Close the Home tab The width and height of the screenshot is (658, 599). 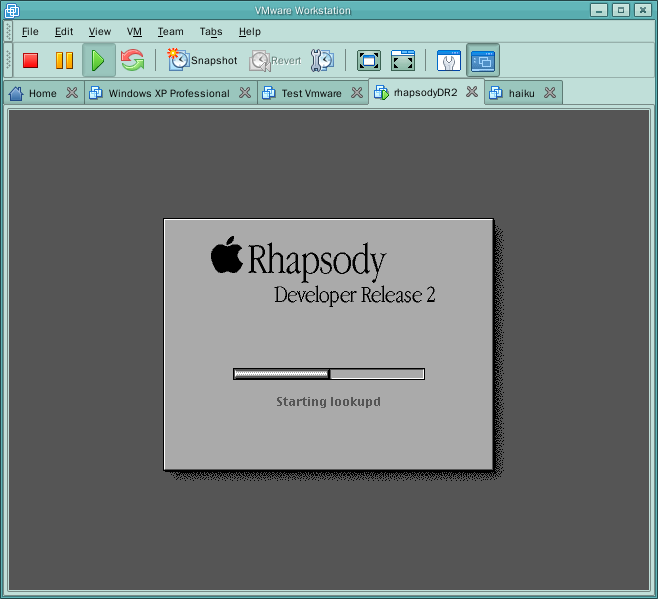(x=72, y=92)
